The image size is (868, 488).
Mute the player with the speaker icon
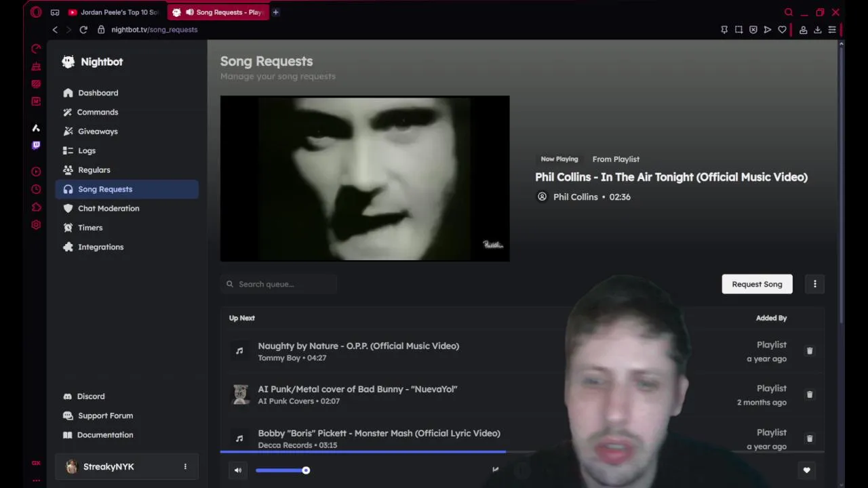(238, 470)
